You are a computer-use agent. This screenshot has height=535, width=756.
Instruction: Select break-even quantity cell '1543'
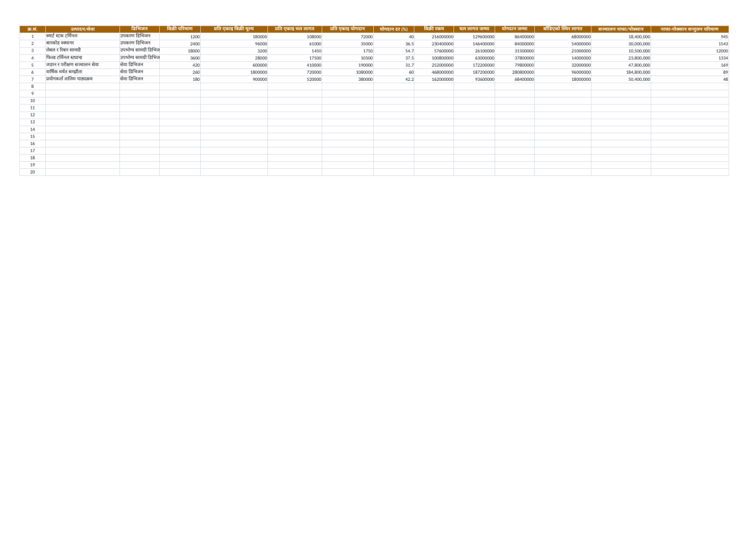(689, 44)
